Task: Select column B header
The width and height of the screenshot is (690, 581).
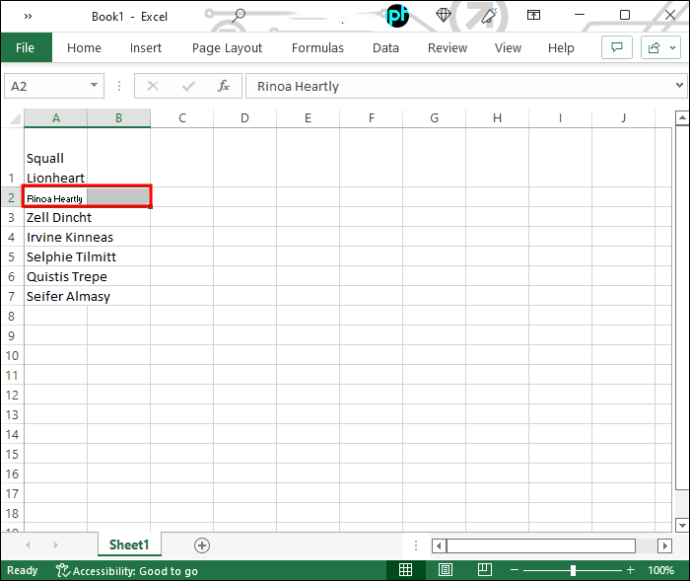Action: (119, 118)
